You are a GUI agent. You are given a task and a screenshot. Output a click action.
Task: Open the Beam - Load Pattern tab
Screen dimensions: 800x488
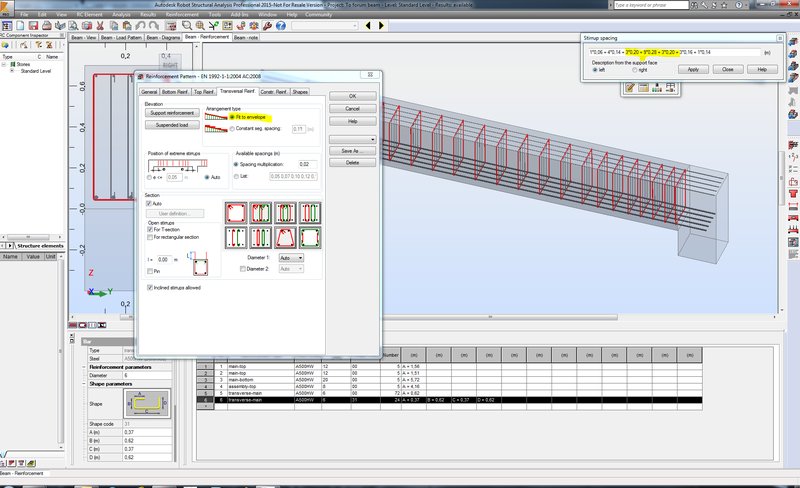point(121,37)
